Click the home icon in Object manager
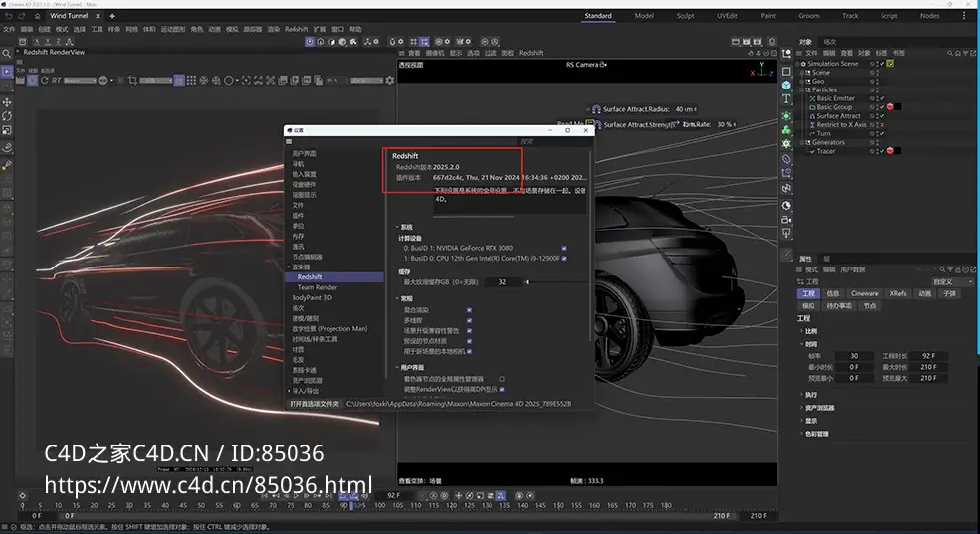This screenshot has height=534, width=980. coord(958,53)
